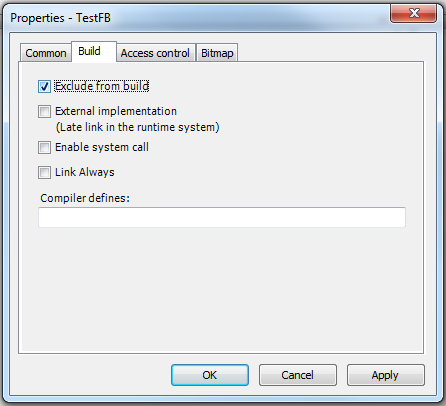Screen dimensions: 446x406
Task: Confirm with the OK button
Action: pyautogui.click(x=210, y=375)
